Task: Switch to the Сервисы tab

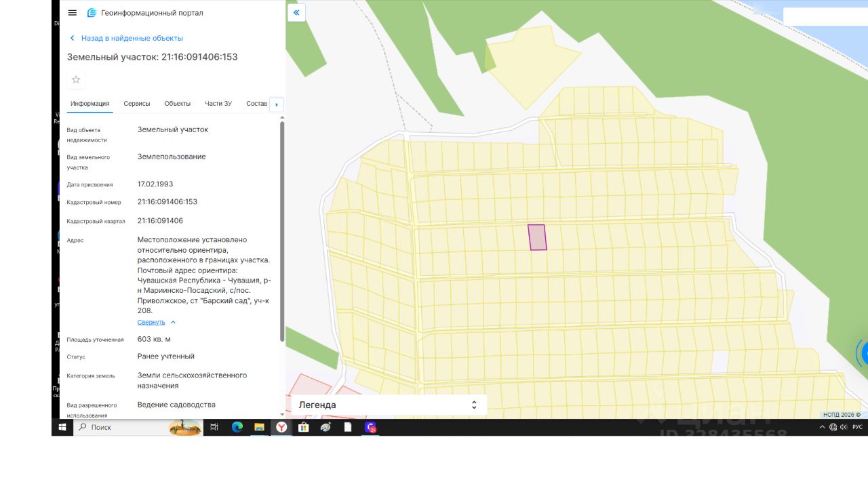Action: click(x=137, y=104)
